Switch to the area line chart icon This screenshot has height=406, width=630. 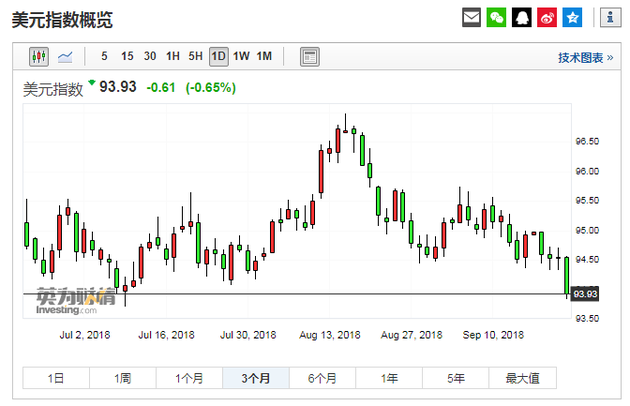(x=65, y=56)
